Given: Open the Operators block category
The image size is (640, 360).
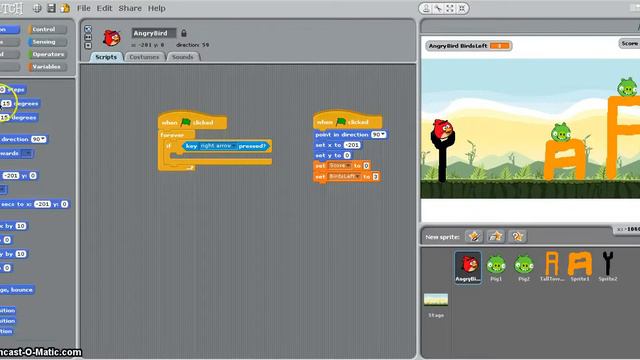Looking at the screenshot, I should point(47,54).
